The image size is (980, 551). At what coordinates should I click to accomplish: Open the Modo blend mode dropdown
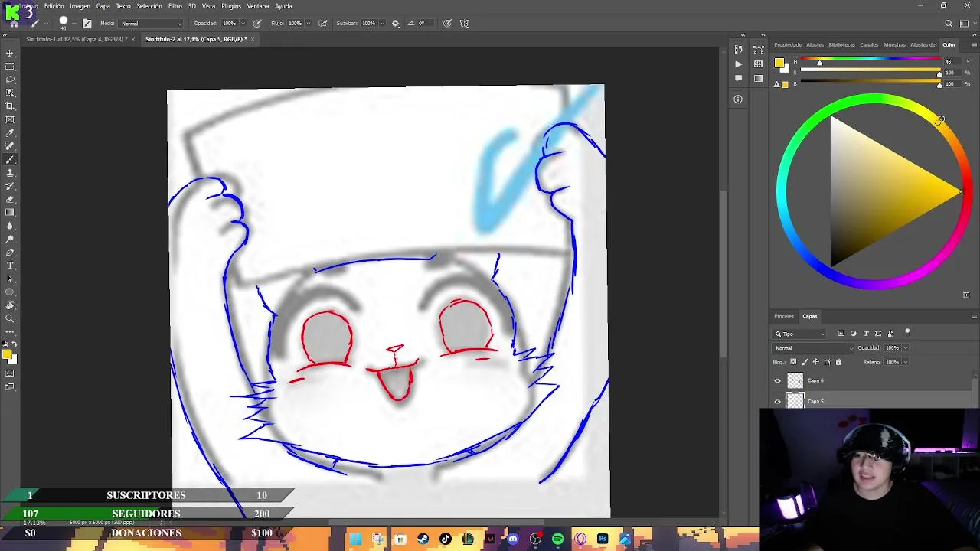(152, 23)
